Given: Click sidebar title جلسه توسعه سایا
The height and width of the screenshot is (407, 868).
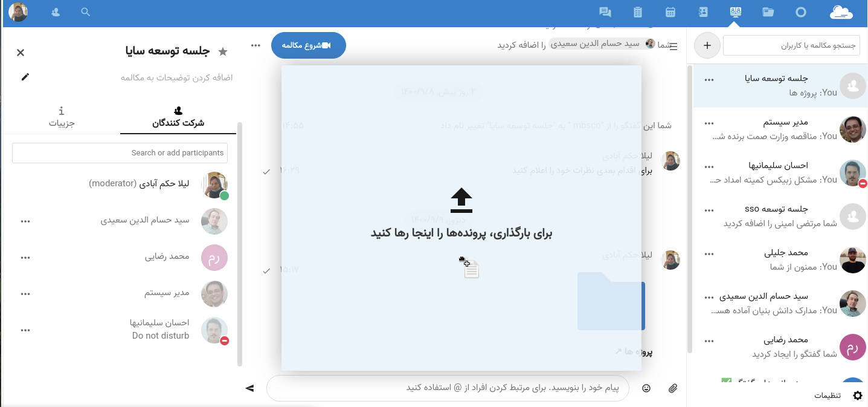Looking at the screenshot, I should click(167, 52).
